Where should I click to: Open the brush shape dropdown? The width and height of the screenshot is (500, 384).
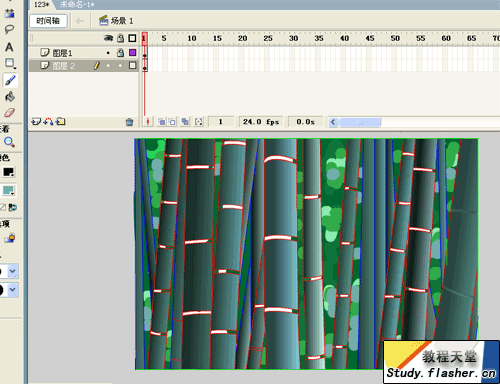pos(13,290)
